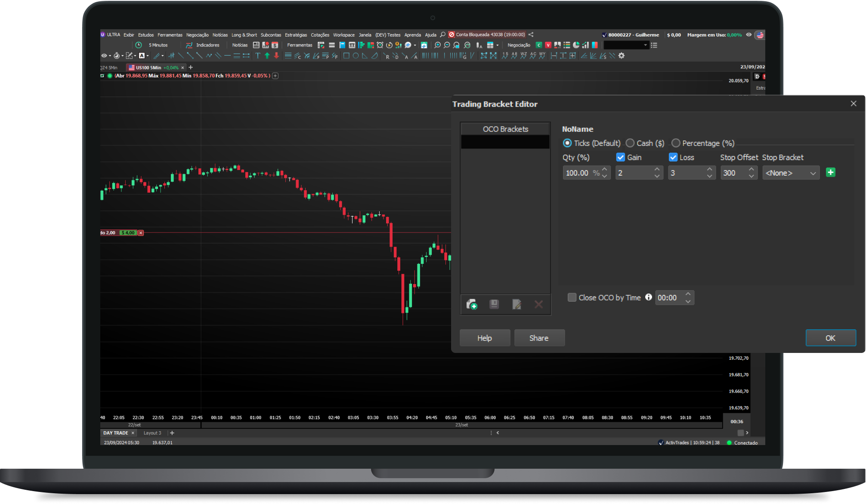
Task: Enable Close OCO by Time
Action: pos(572,297)
